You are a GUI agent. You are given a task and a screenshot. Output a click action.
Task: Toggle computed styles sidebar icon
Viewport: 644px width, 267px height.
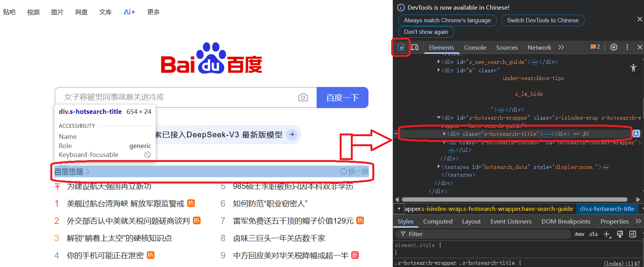(x=632, y=234)
